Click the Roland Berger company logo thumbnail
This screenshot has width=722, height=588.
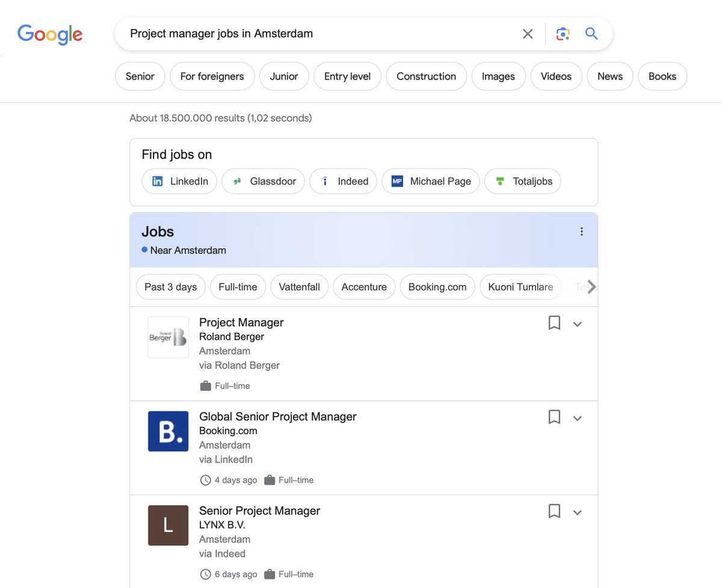click(x=168, y=337)
